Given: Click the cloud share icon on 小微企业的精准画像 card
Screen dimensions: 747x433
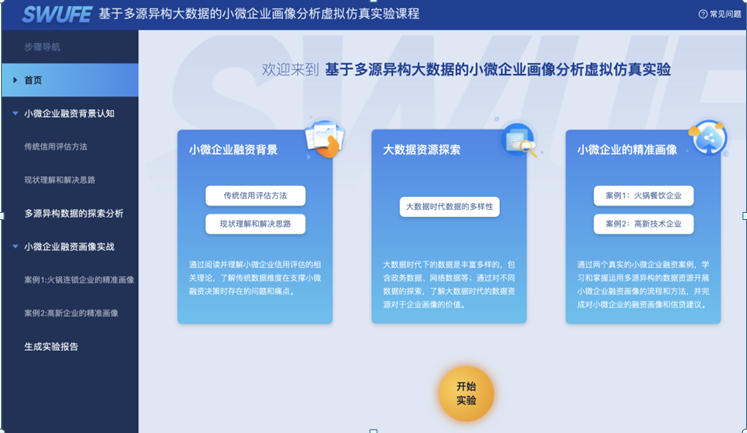Looking at the screenshot, I should [x=709, y=138].
